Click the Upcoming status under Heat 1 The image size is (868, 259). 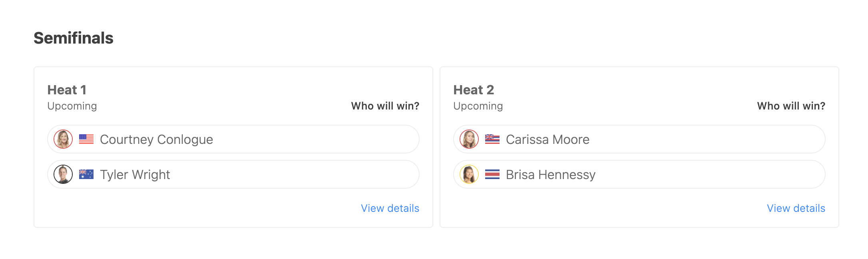coord(72,106)
